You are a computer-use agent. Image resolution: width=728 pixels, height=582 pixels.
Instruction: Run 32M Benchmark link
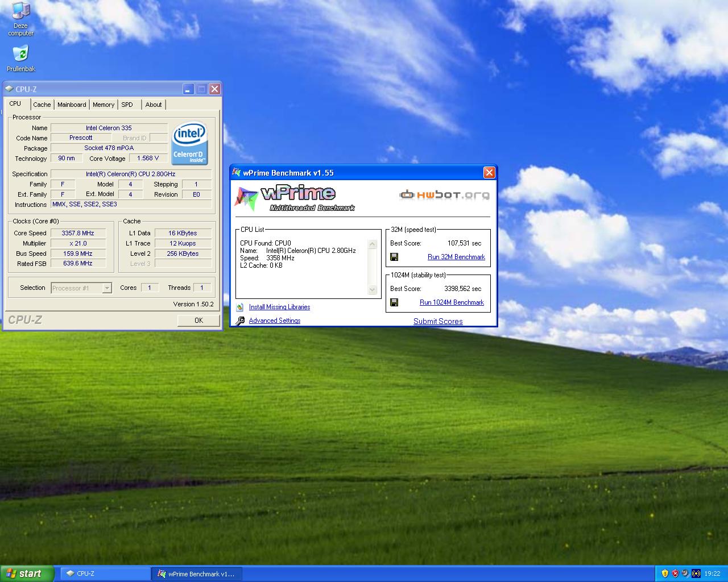point(456,257)
